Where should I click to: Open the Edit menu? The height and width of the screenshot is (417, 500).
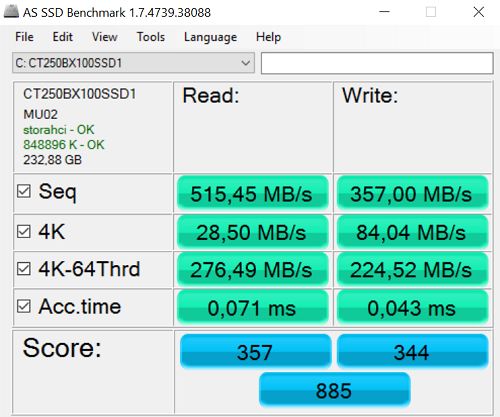(62, 37)
